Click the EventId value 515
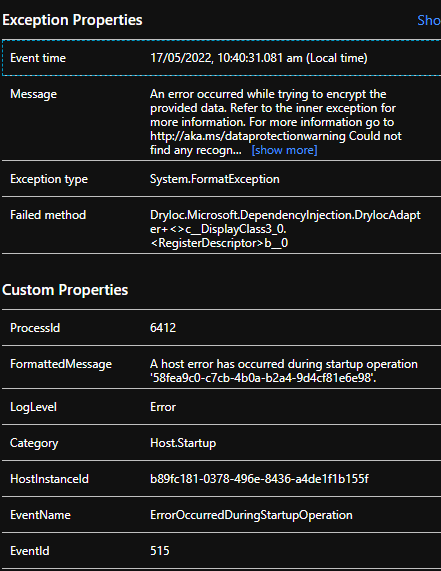 coord(160,551)
